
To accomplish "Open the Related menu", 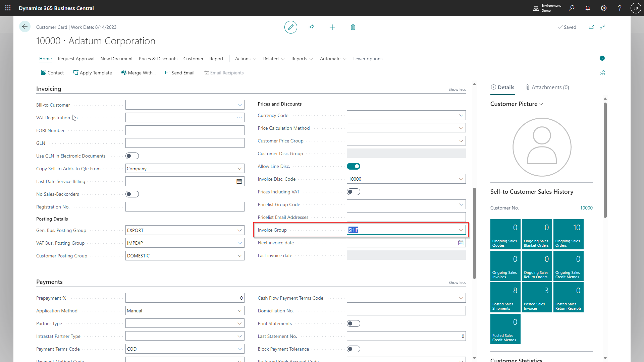I will pos(274,59).
